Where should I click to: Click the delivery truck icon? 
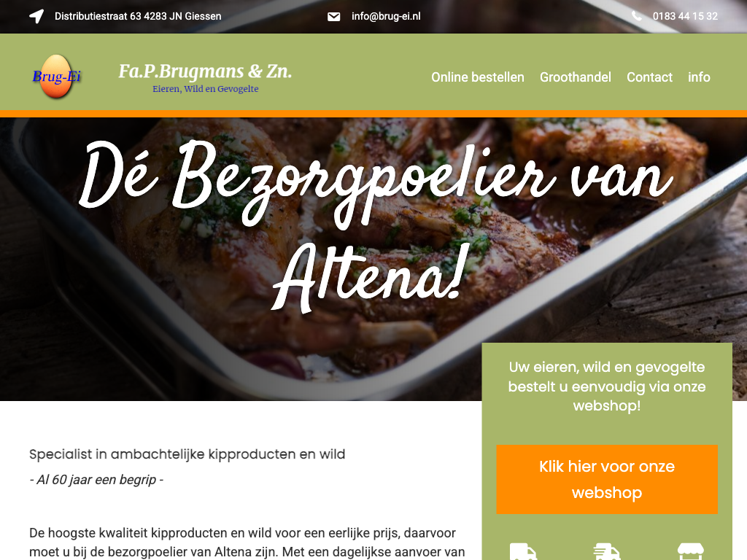523,551
